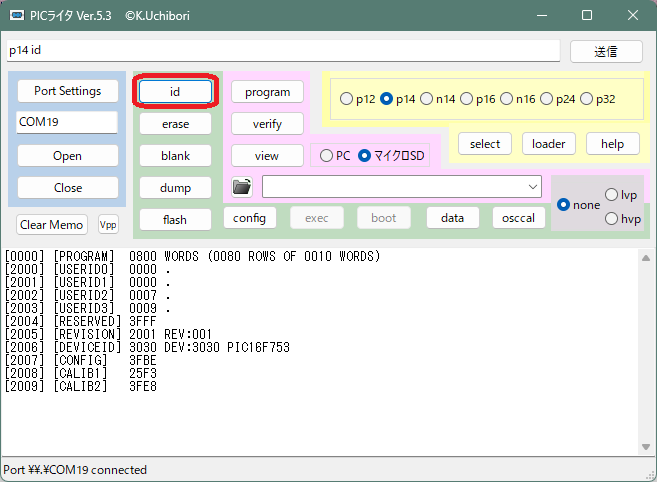Select the PC source radio button

(x=326, y=155)
